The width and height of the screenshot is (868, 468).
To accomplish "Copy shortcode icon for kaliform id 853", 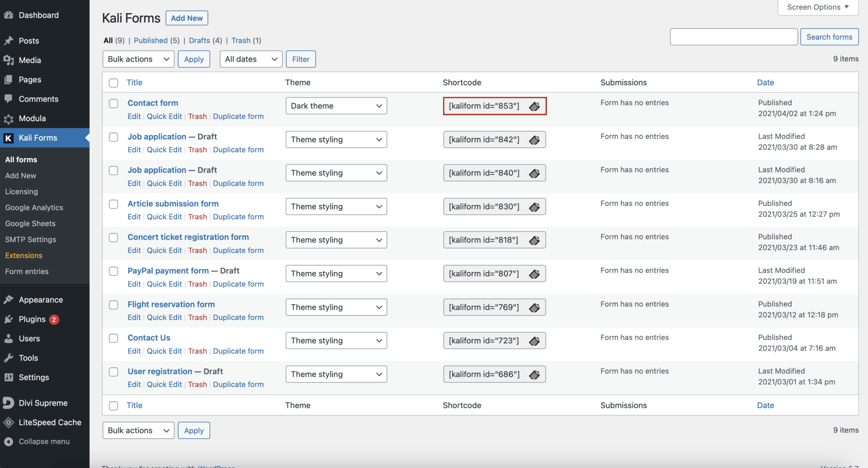I will pos(534,106).
